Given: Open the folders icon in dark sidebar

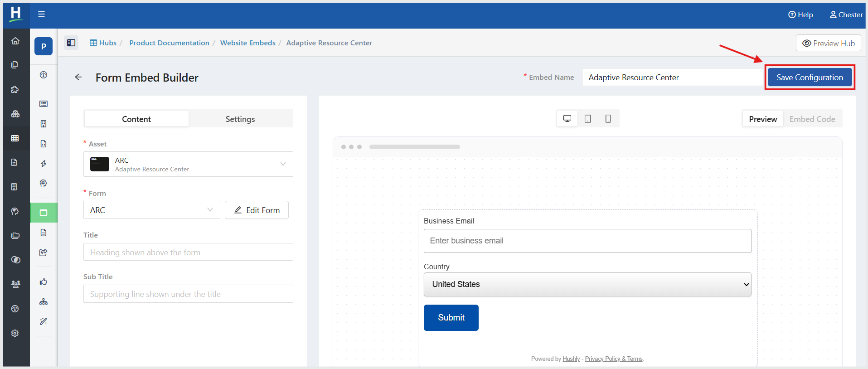Looking at the screenshot, I should tap(15, 235).
